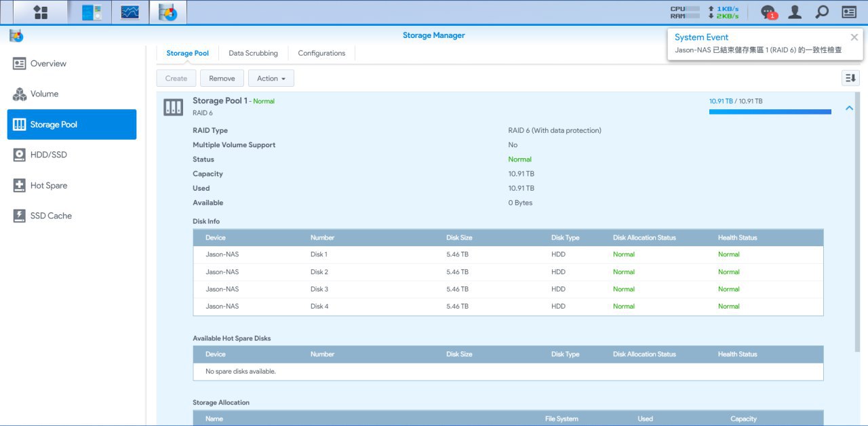Click the sort order icon button
The height and width of the screenshot is (426, 868).
850,78
